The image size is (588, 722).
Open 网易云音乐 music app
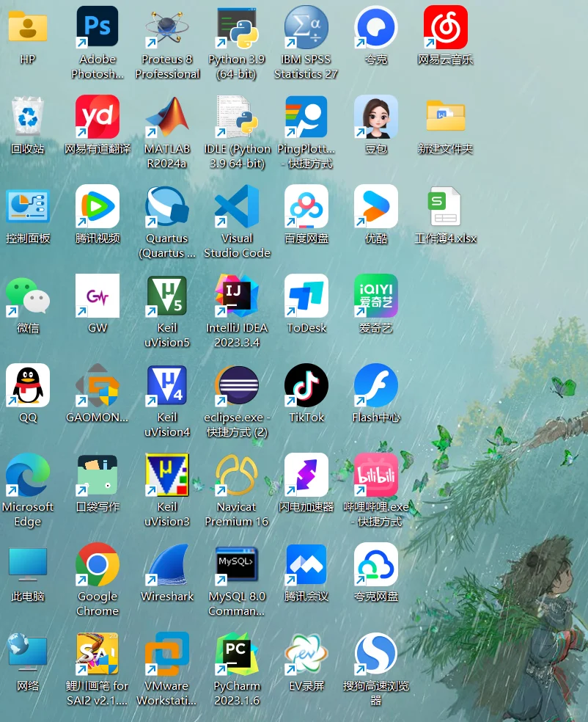click(445, 26)
